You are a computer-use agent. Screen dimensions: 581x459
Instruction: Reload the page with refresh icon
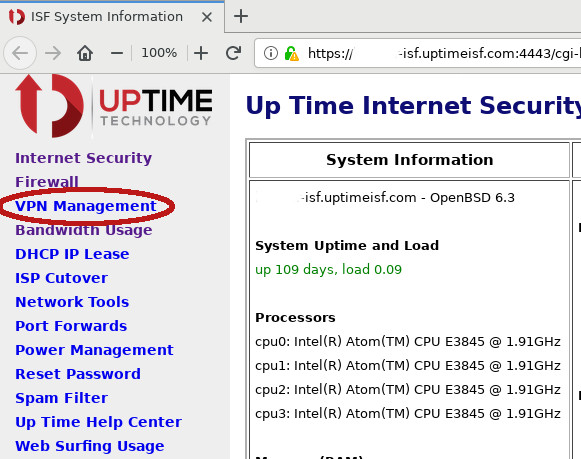coord(234,53)
